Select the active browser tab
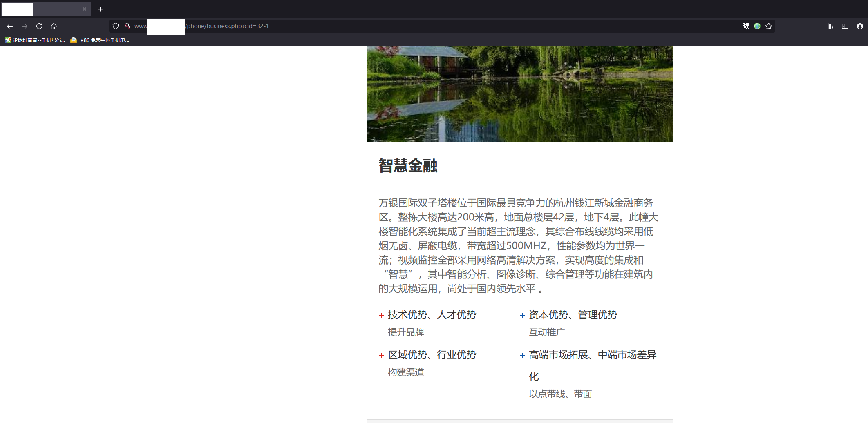 pos(46,9)
